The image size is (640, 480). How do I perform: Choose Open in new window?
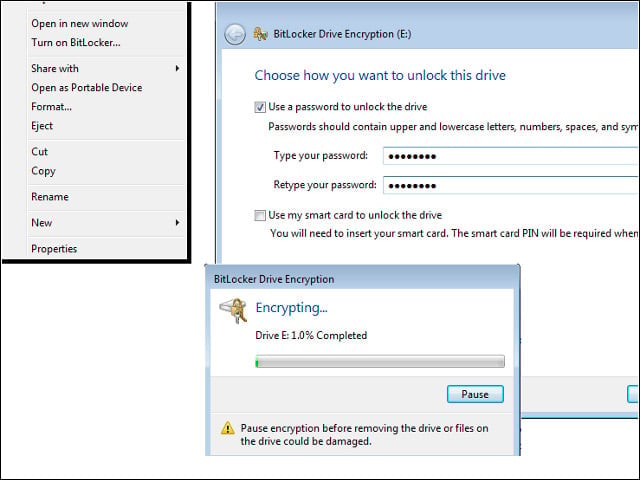click(80, 24)
